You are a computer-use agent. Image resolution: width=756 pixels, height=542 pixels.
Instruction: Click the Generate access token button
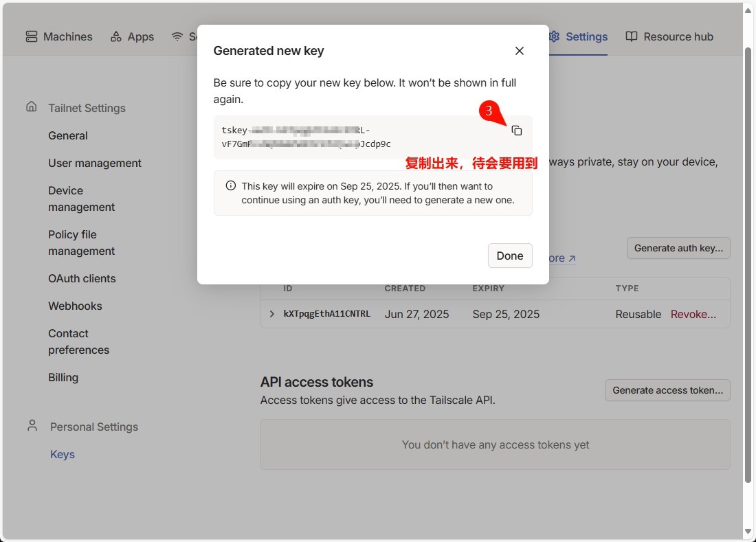tap(668, 390)
